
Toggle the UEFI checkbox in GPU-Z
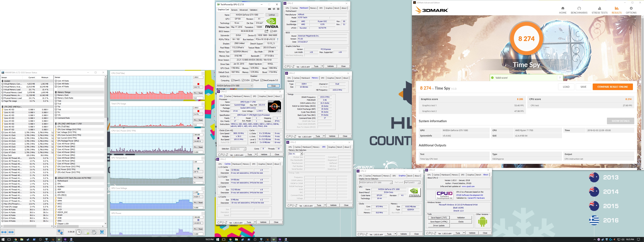click(x=271, y=31)
